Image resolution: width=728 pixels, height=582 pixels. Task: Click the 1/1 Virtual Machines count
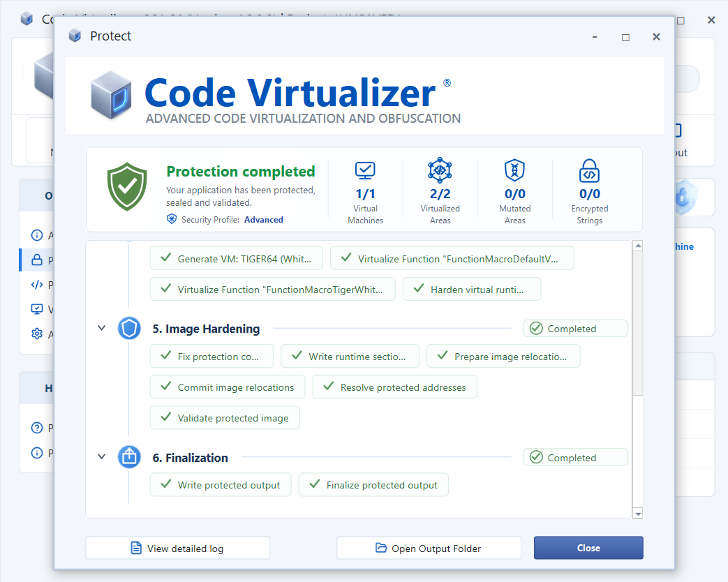pos(365,193)
